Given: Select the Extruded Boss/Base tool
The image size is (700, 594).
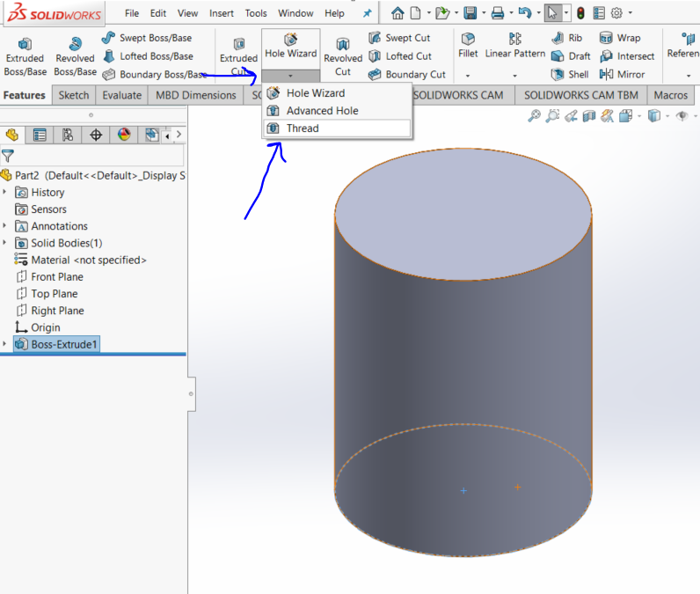Looking at the screenshot, I should (x=25, y=57).
